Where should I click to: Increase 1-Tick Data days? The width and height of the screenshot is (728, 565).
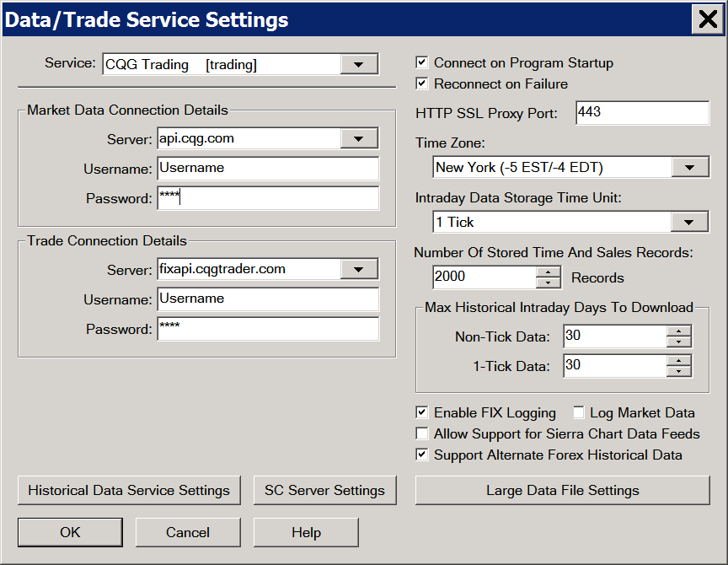(679, 361)
